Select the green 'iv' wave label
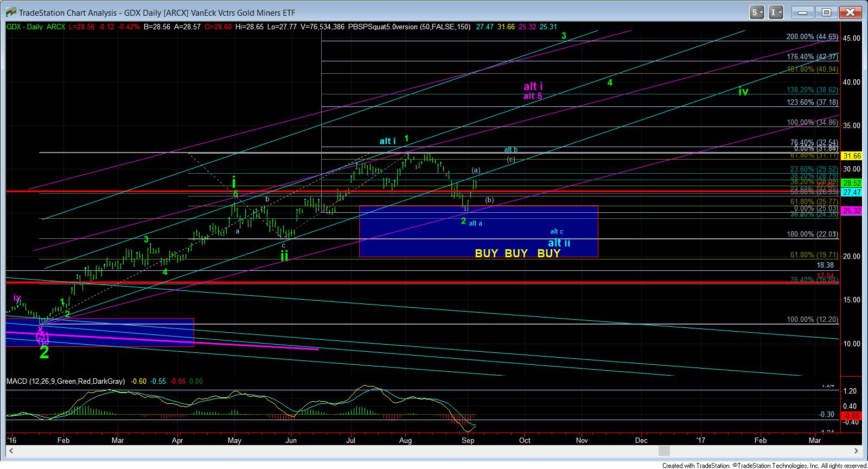 tap(743, 91)
